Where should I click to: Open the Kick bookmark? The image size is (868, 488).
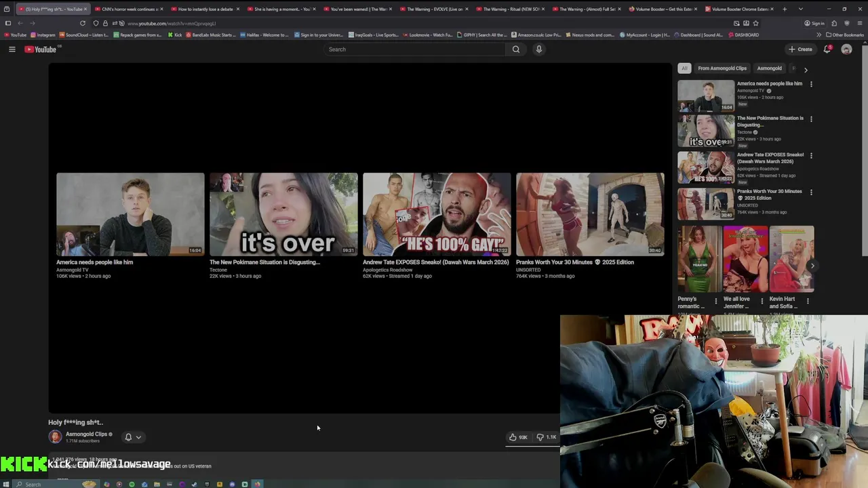point(175,35)
